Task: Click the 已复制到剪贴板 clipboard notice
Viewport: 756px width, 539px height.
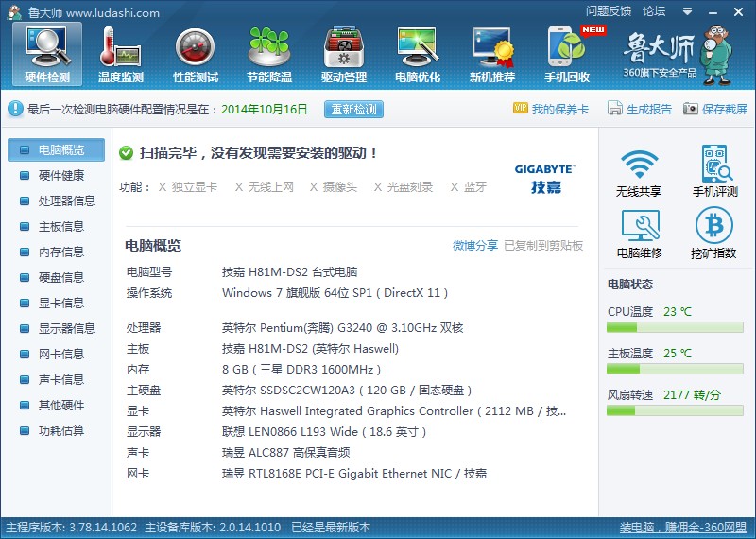Action: point(543,246)
